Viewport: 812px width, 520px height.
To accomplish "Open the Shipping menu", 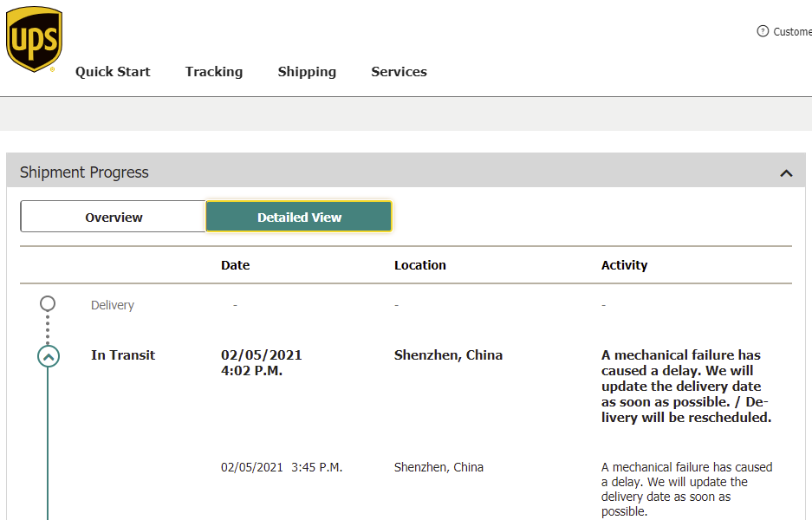I will coord(307,72).
